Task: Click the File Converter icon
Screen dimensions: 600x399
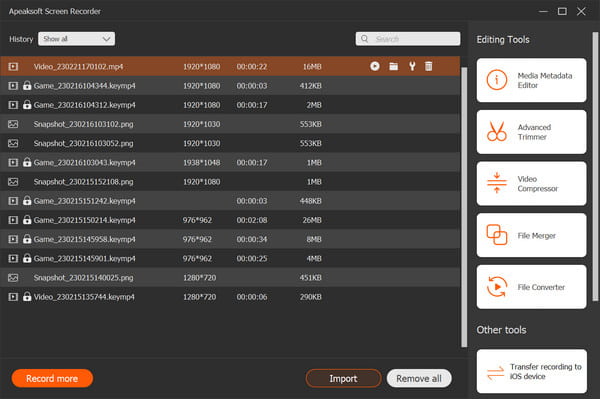Action: coord(497,287)
